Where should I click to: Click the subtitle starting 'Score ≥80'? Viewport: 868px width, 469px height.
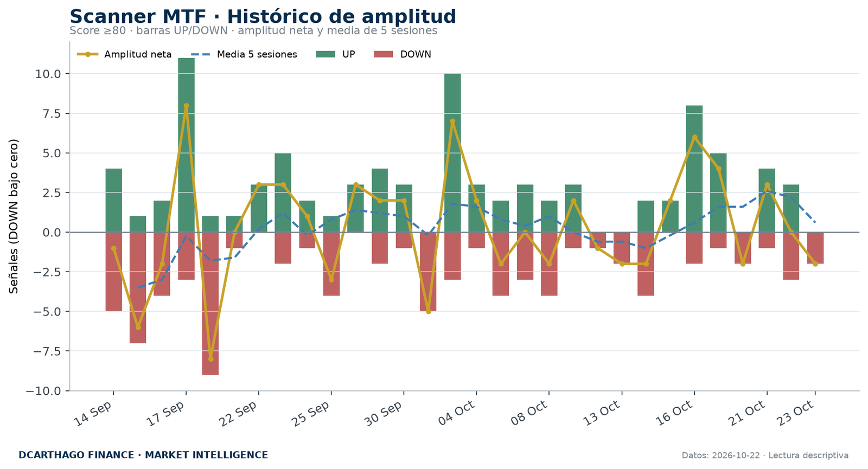[x=253, y=31]
